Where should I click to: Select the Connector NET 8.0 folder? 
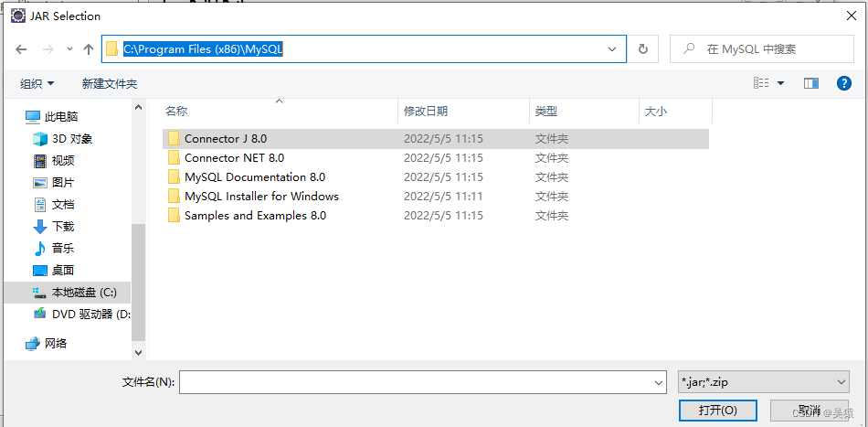coord(436,158)
